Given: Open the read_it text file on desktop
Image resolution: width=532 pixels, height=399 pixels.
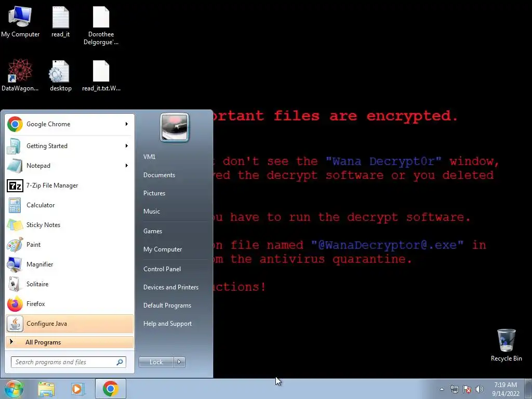Looking at the screenshot, I should (60, 21).
